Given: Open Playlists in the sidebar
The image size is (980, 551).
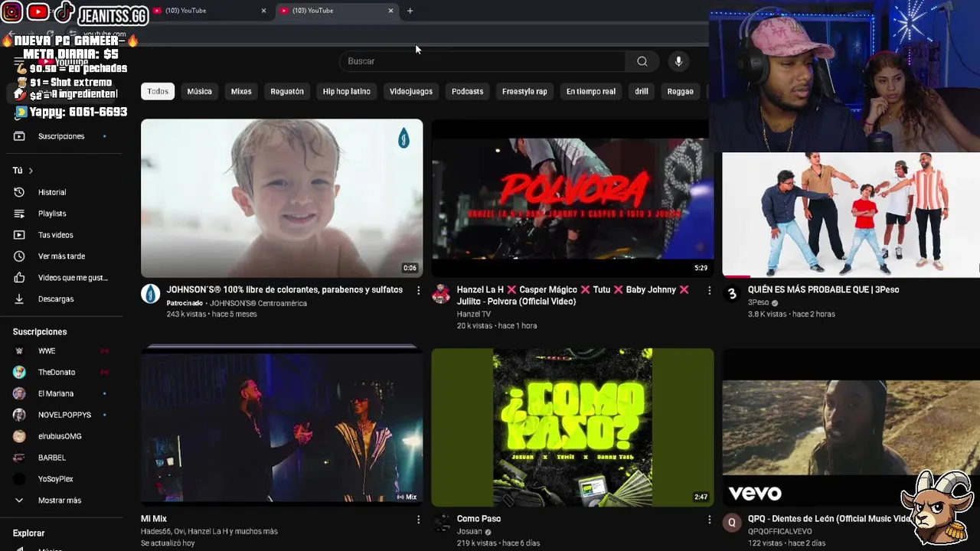Looking at the screenshot, I should (52, 214).
